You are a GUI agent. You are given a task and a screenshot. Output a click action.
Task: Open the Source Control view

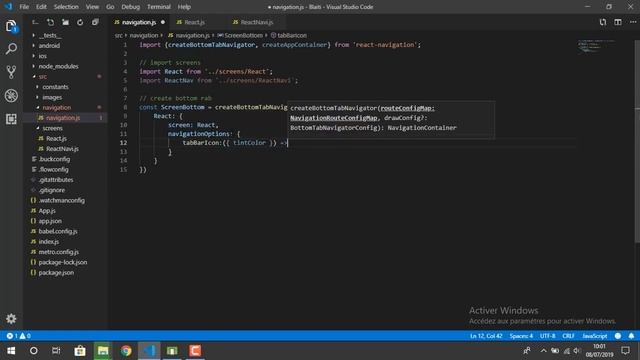pyautogui.click(x=11, y=72)
